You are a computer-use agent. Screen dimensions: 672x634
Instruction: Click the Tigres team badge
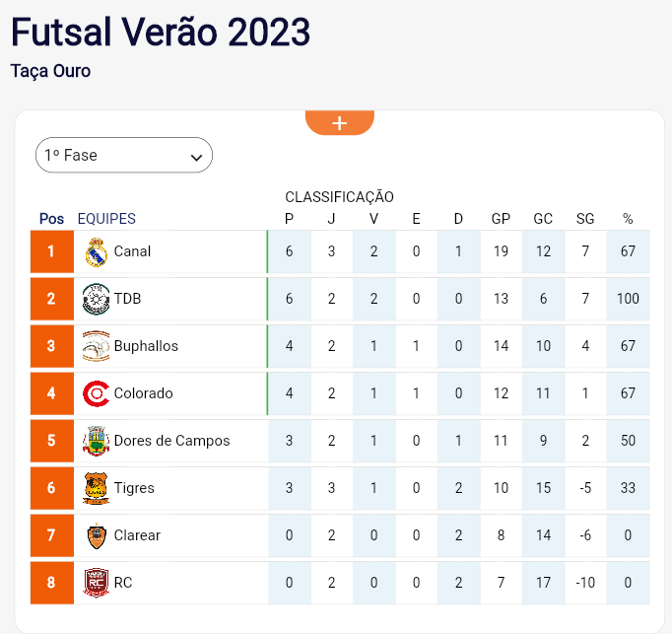click(96, 488)
